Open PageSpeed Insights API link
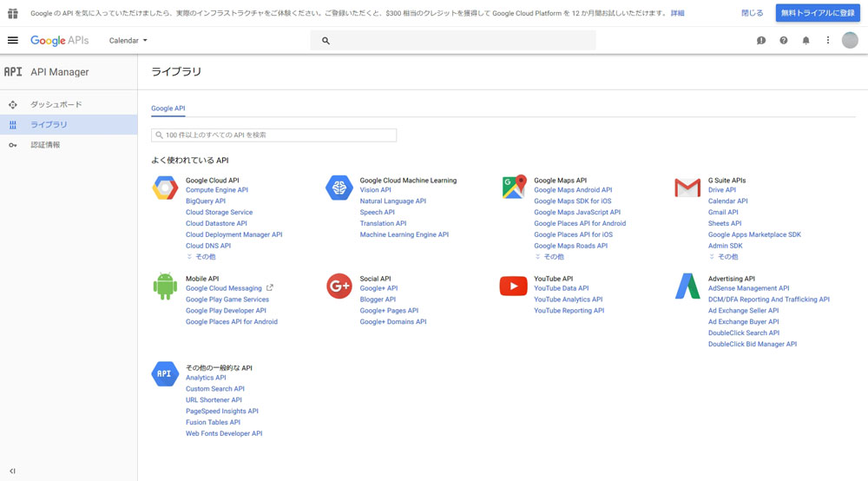The width and height of the screenshot is (868, 481). click(222, 412)
